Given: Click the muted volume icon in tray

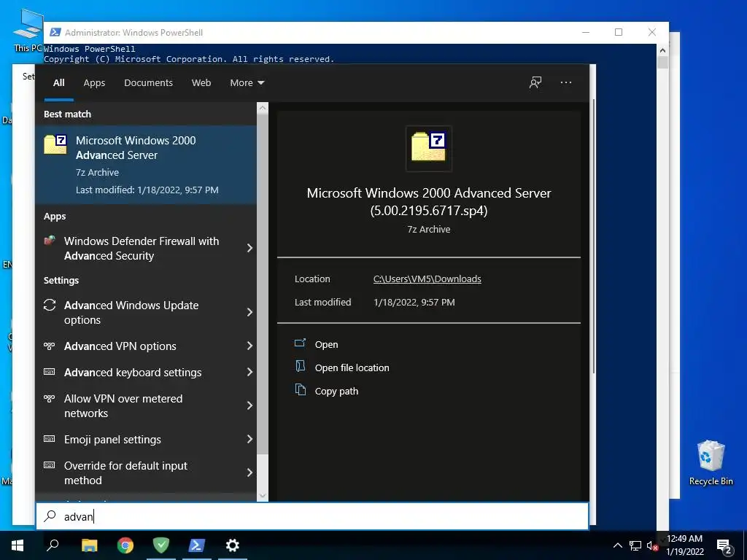Looking at the screenshot, I should [x=652, y=545].
